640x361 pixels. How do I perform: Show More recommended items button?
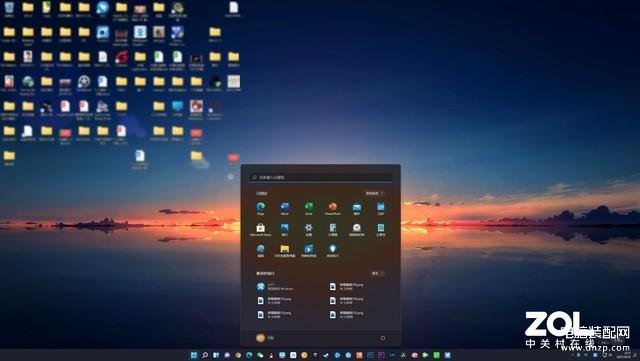tap(377, 273)
